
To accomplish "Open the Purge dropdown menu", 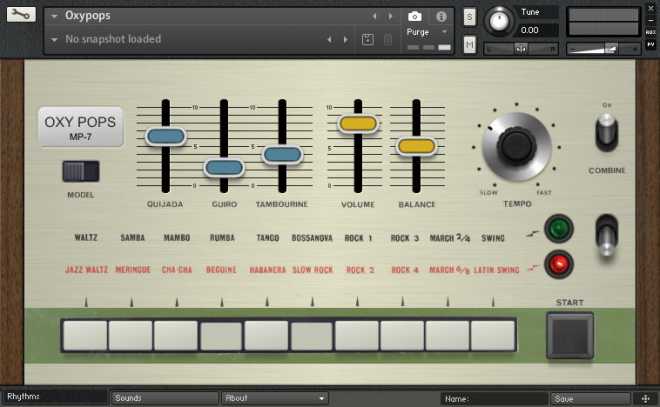I will (429, 32).
